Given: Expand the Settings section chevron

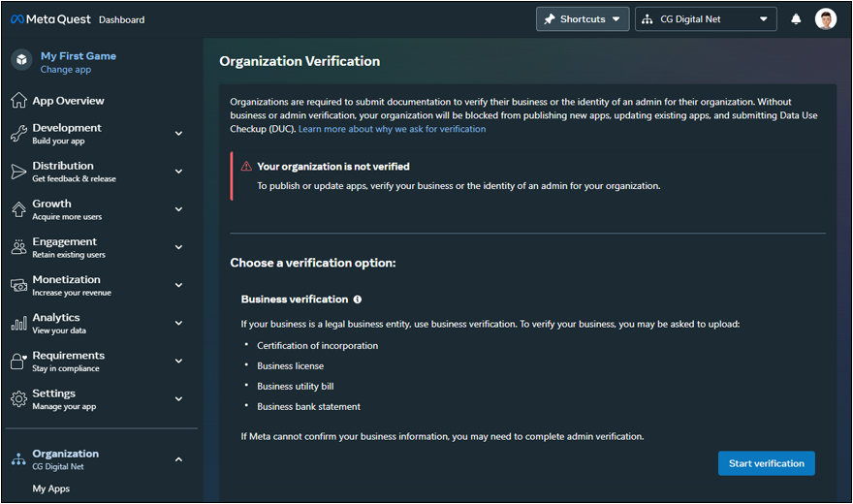Looking at the screenshot, I should click(x=178, y=399).
